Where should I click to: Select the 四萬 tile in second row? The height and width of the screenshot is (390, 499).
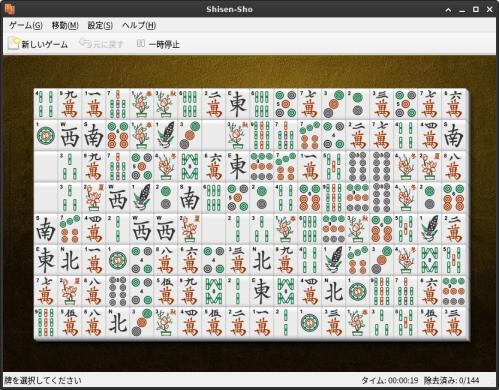430,135
